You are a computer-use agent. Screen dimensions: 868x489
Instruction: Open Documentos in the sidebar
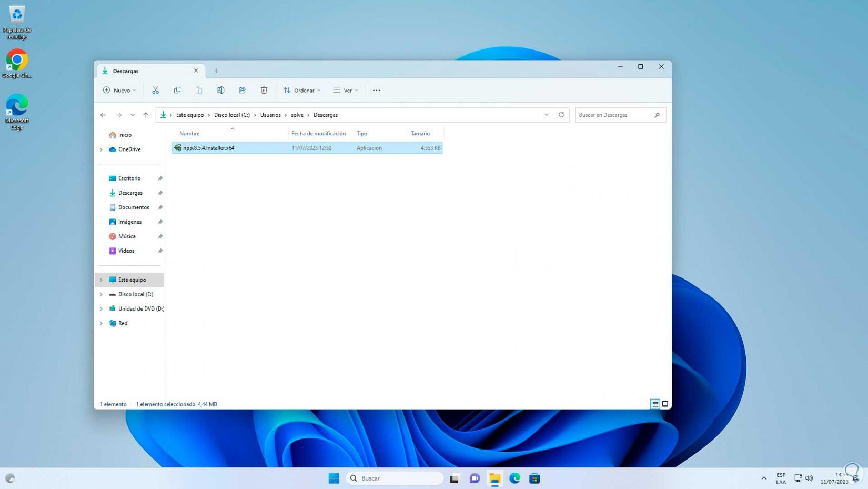(134, 207)
